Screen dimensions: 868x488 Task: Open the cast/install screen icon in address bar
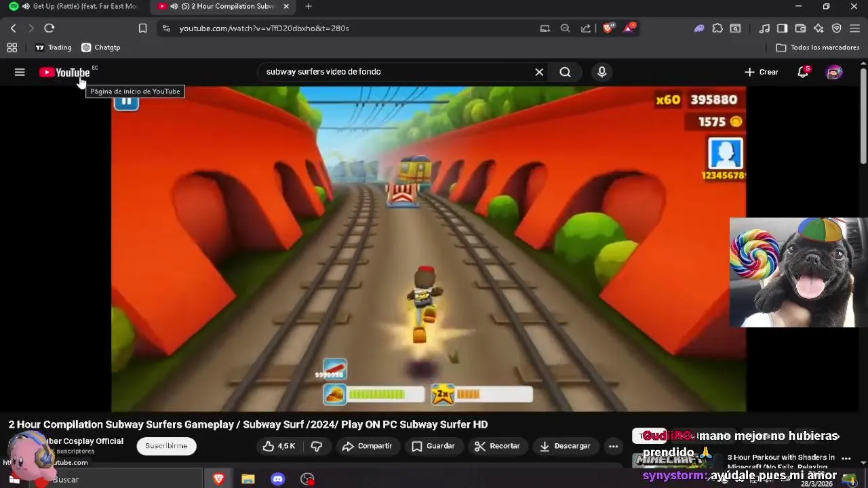(545, 28)
